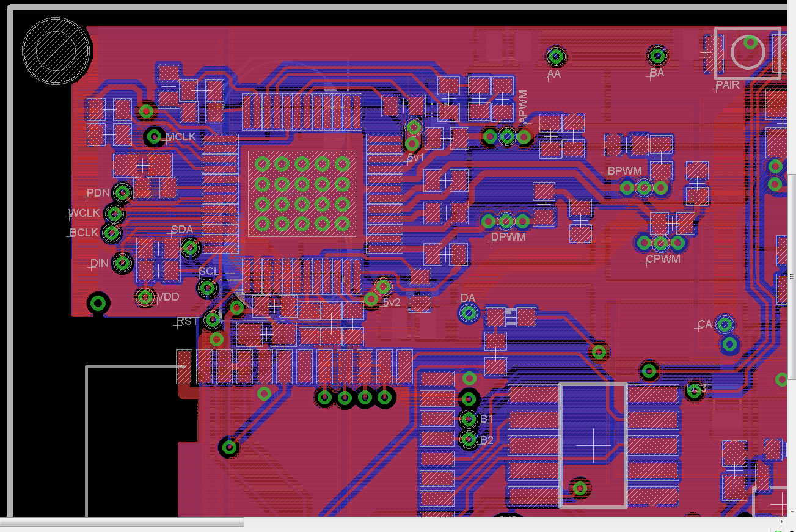
Task: Click the B1 label text
Action: tap(486, 419)
